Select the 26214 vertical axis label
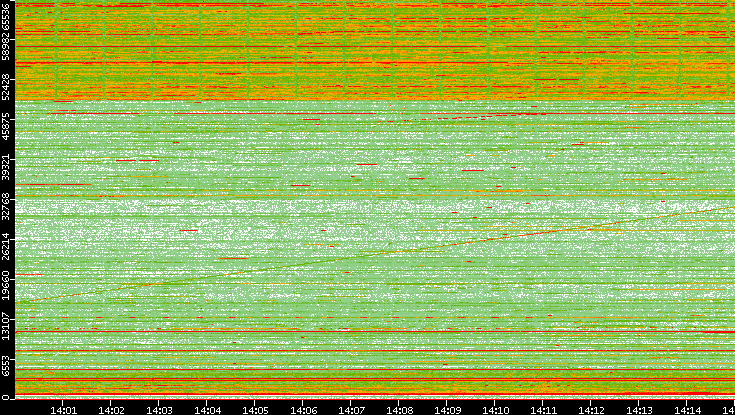 6,246
